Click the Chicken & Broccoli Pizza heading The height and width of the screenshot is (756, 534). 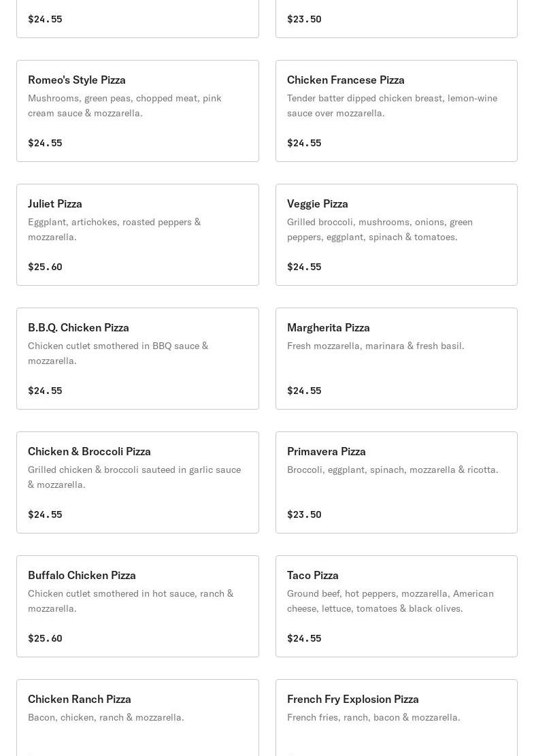89,451
